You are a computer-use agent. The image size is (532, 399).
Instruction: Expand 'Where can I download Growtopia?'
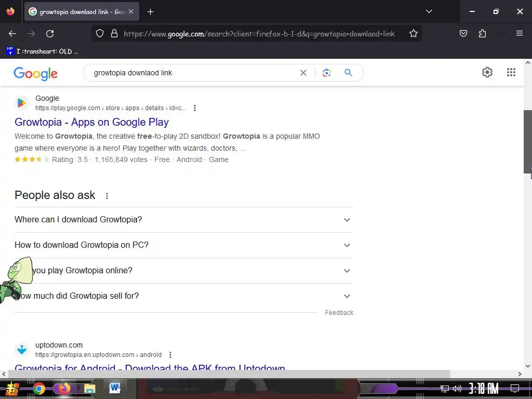point(184,220)
